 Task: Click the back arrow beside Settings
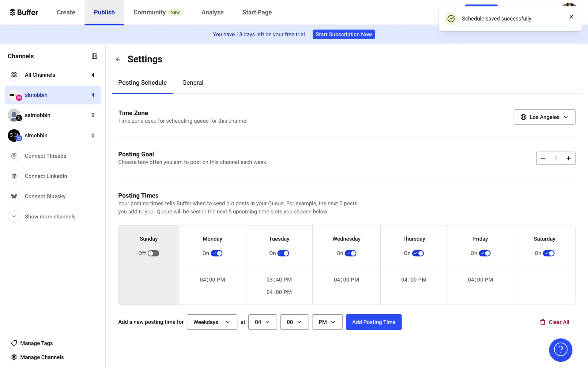118,59
